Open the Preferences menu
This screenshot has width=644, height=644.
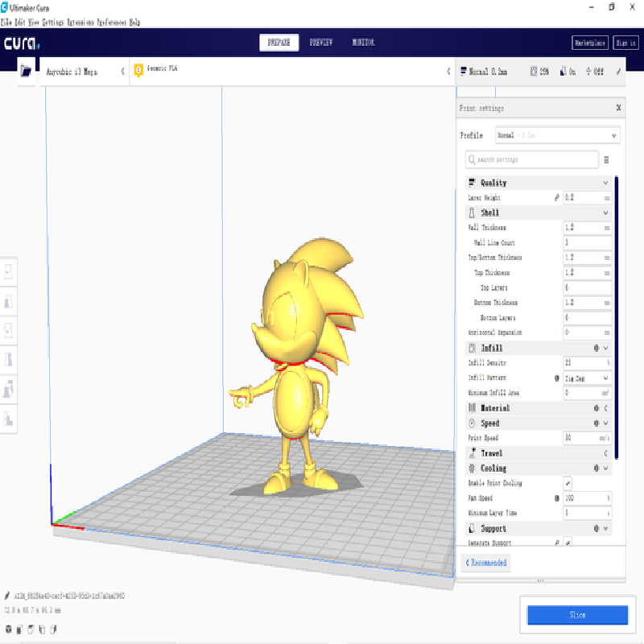coord(112,23)
